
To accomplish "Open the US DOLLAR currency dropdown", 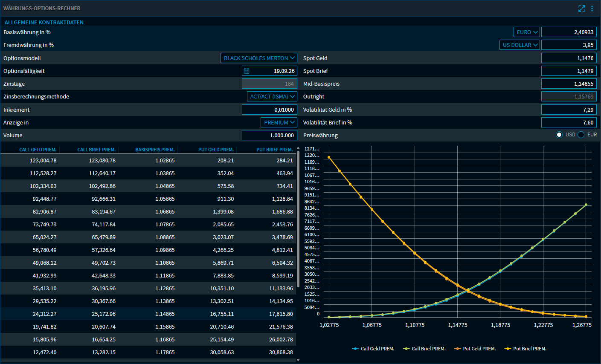I will pyautogui.click(x=519, y=44).
